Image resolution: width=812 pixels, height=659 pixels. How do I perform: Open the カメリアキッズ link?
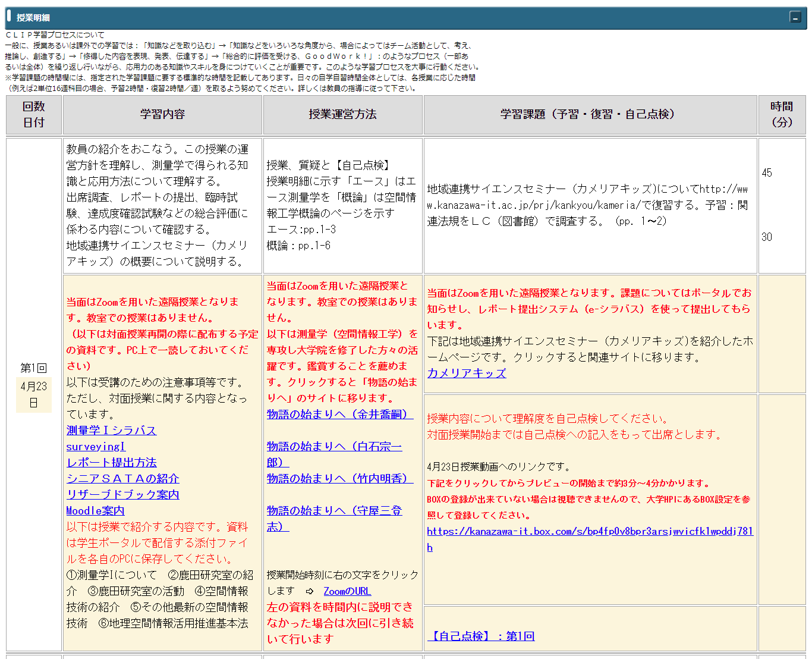pyautogui.click(x=466, y=373)
